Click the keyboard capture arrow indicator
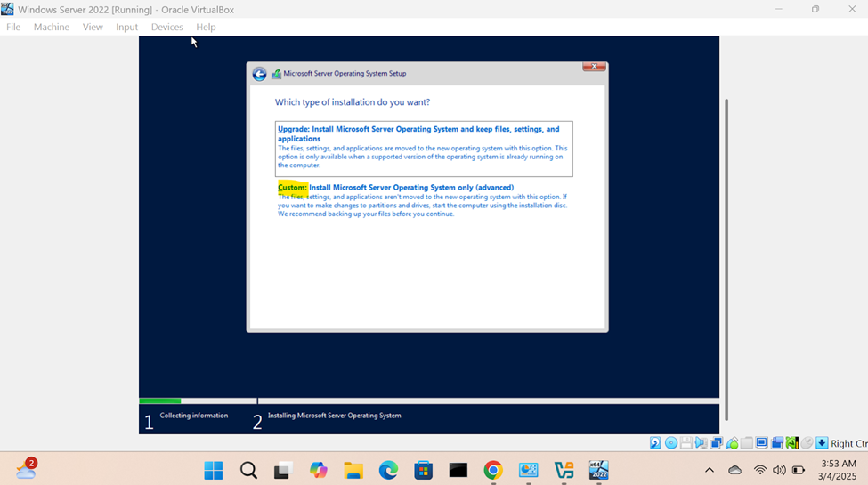Image resolution: width=868 pixels, height=485 pixels. 822,443
